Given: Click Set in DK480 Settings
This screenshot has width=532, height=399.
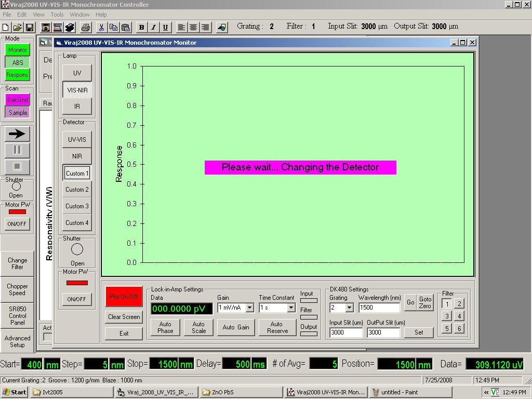Looking at the screenshot, I should click(x=419, y=332).
